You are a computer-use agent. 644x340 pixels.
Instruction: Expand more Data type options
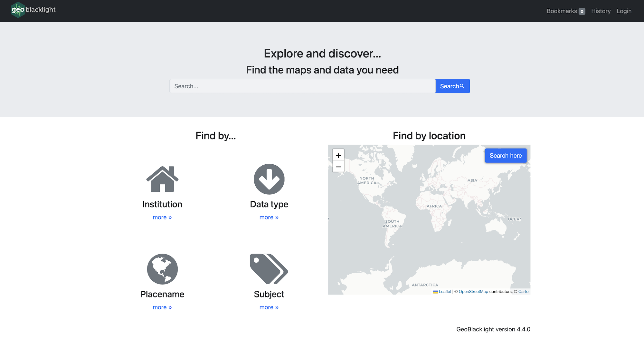[269, 217]
